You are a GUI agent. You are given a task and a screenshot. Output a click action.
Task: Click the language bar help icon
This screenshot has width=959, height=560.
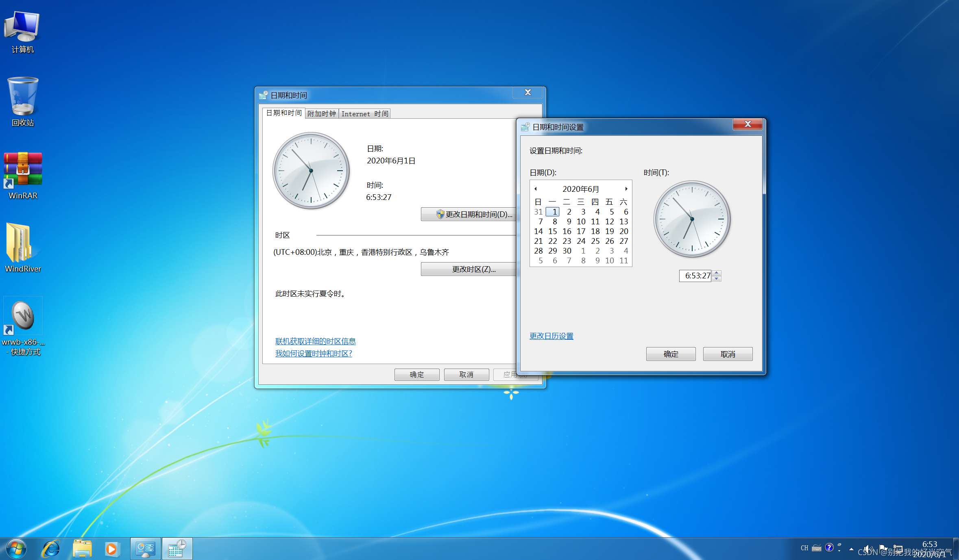829,547
